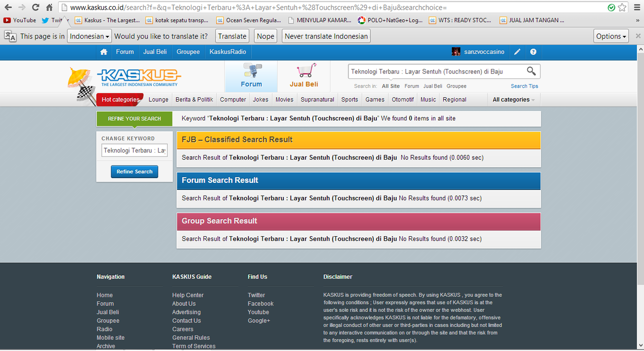Click the translate bar language icon
The width and height of the screenshot is (644, 351).
click(10, 36)
